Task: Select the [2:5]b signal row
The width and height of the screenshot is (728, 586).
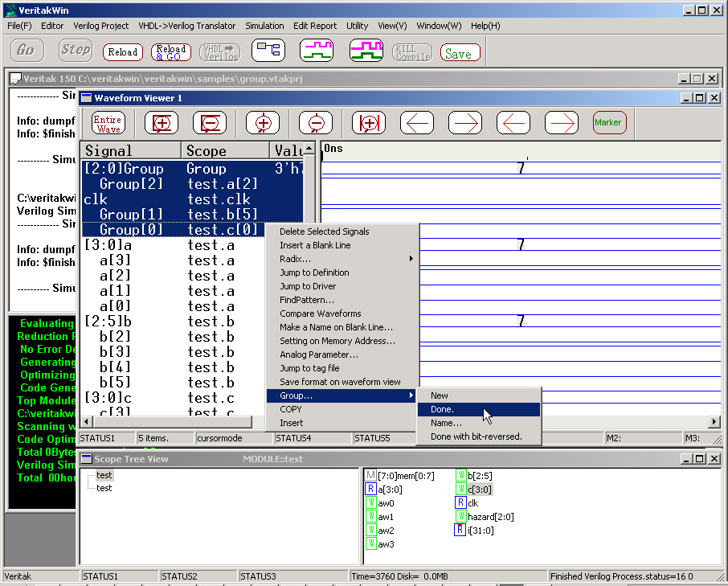Action: tap(172, 322)
